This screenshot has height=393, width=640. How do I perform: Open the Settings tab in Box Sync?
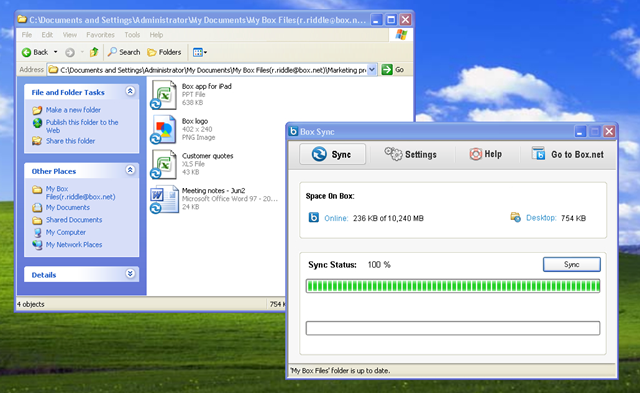pos(410,154)
